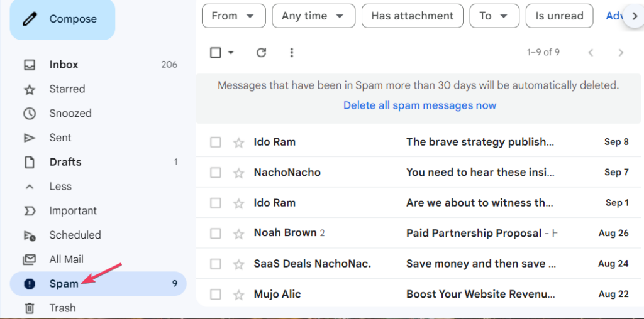Open the From filter dropdown

[233, 16]
